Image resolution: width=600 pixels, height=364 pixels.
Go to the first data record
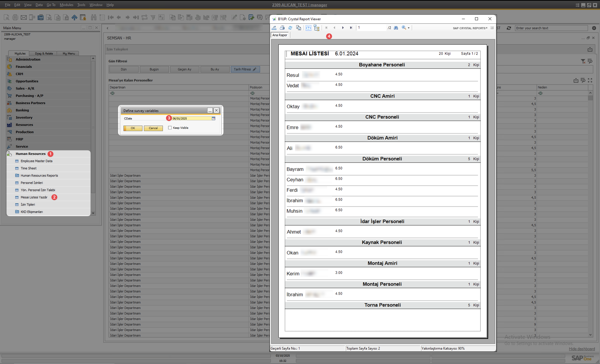(111, 17)
